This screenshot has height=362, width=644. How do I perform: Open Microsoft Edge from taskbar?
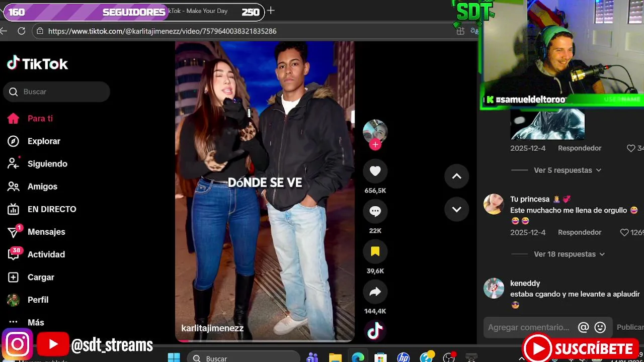(358, 357)
